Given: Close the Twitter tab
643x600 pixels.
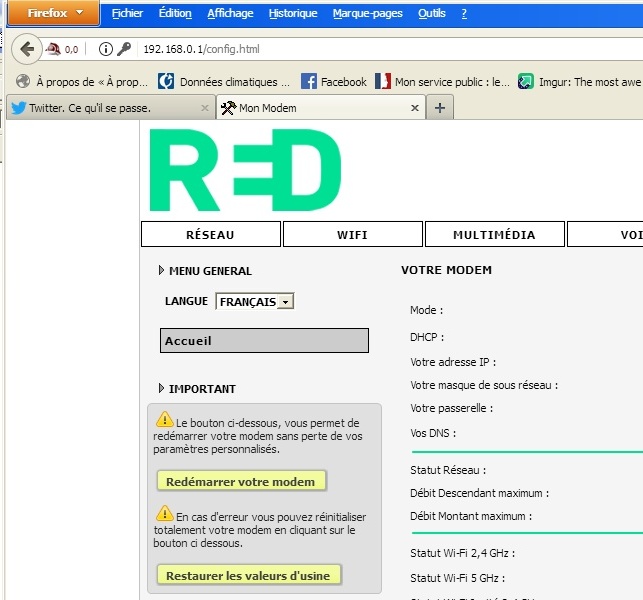Looking at the screenshot, I should click(205, 108).
